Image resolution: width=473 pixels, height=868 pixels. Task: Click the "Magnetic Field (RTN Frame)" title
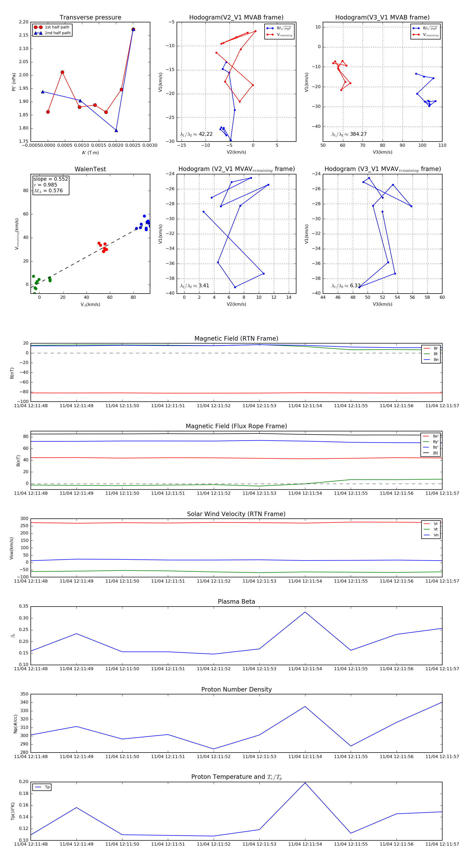coord(236,339)
